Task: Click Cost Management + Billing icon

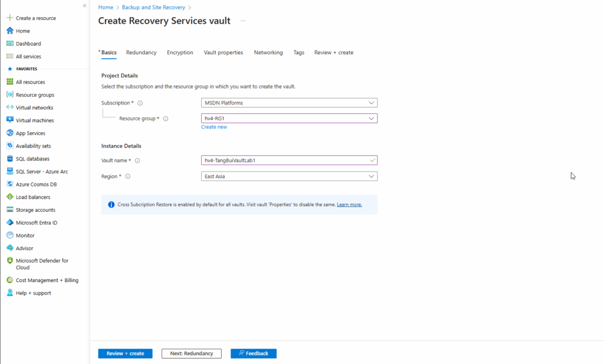Action: 9,280
